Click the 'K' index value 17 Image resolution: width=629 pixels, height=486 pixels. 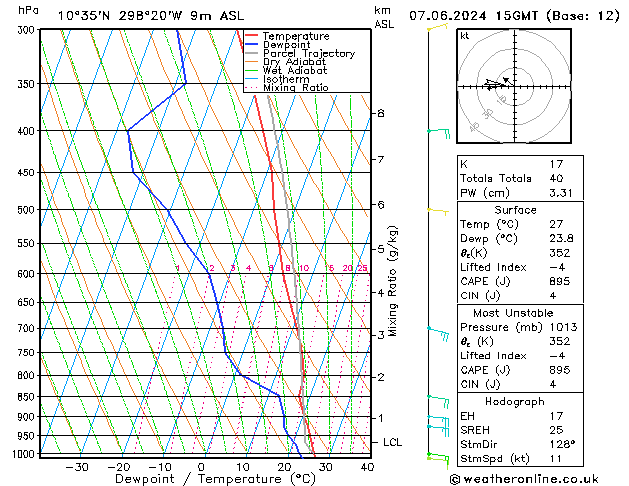click(556, 164)
